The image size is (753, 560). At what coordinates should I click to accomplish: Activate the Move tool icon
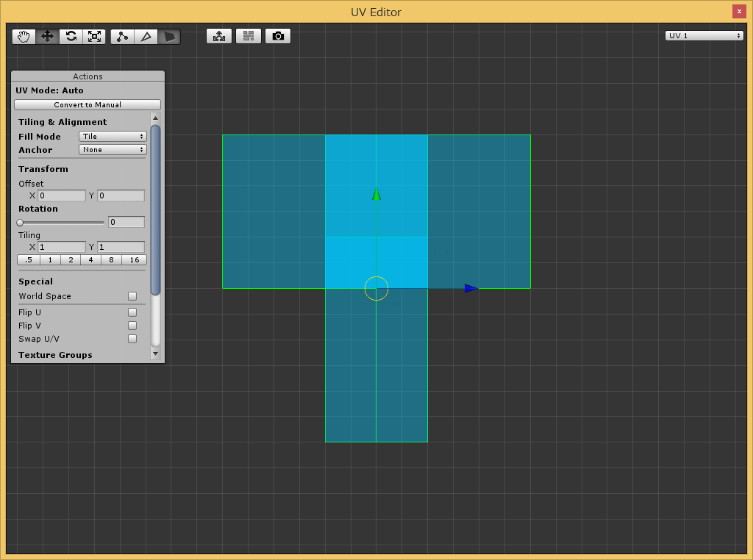click(48, 37)
